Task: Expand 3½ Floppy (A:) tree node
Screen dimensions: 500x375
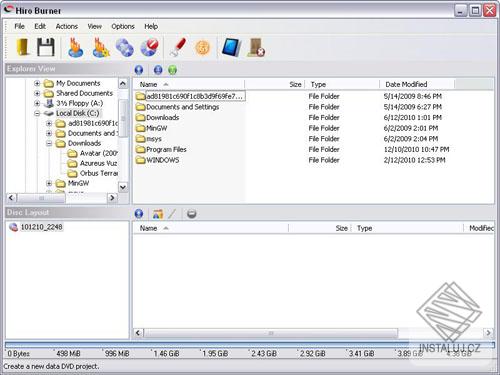Action: click(x=37, y=103)
